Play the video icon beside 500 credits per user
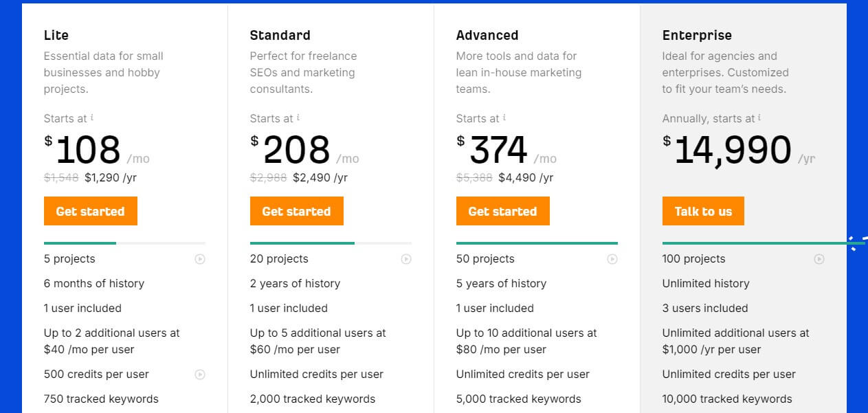This screenshot has width=868, height=413. click(199, 375)
